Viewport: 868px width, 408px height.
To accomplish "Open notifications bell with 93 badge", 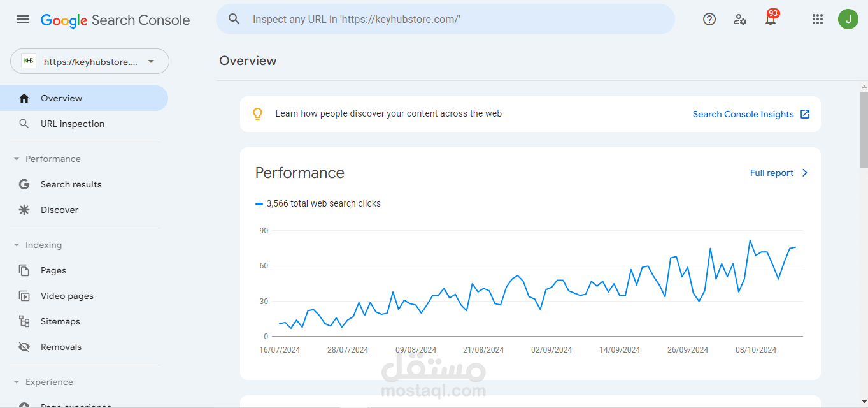I will pos(771,18).
